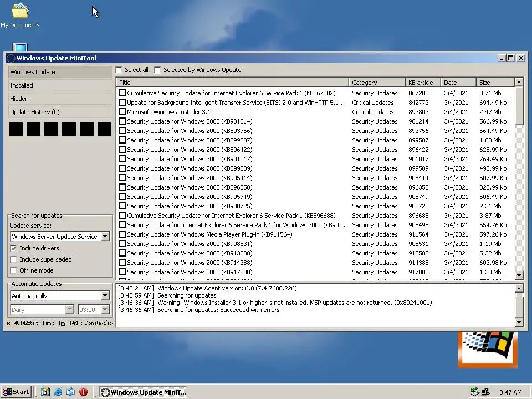Enable the Include superseded checkbox
The image size is (532, 399).
click(13, 259)
